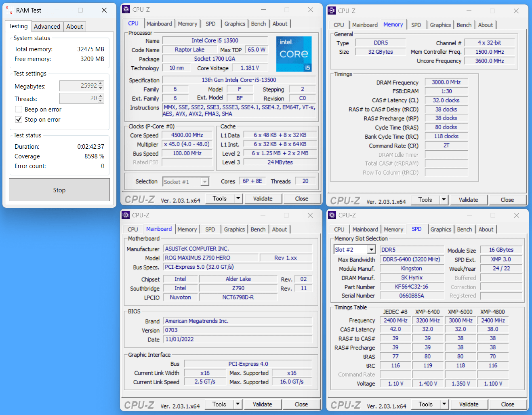Open Tools dropdown arrow in Memory tab window
The height and width of the screenshot is (415, 532).
444,200
